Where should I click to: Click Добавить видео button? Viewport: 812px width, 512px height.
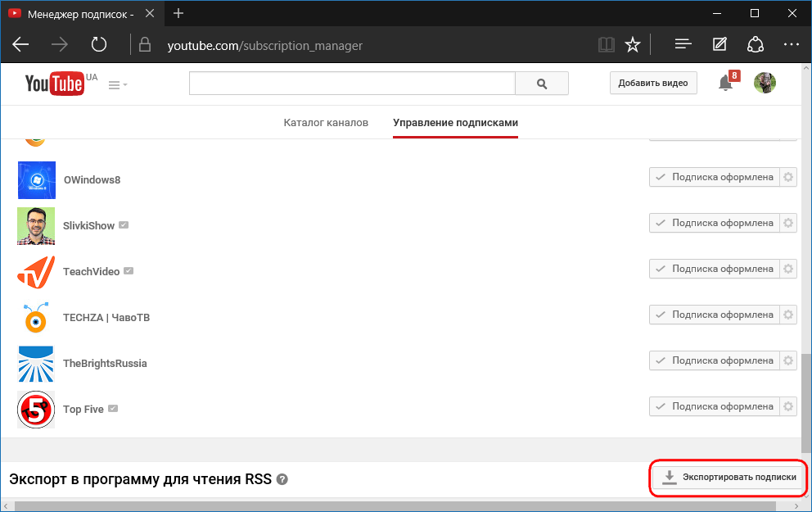pos(653,83)
